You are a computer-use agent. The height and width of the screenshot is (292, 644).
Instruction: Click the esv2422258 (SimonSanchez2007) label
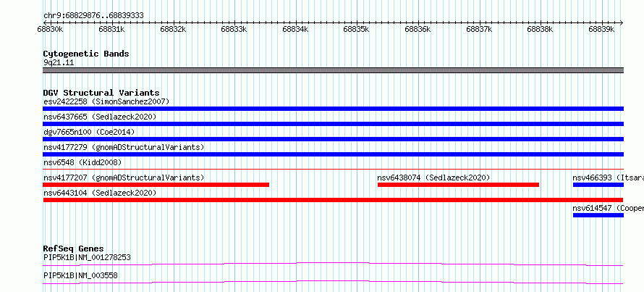(x=106, y=101)
